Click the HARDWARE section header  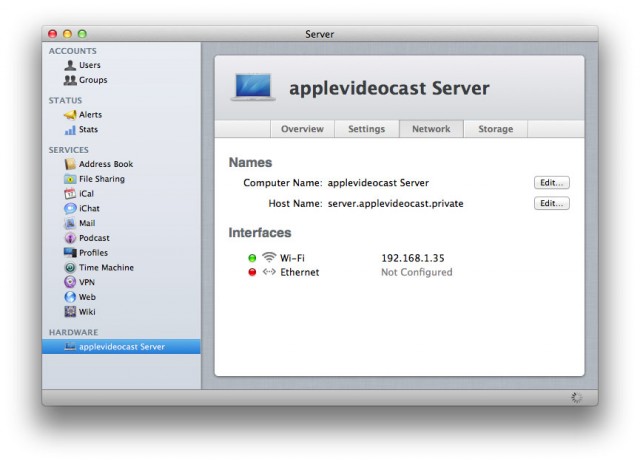click(x=73, y=332)
